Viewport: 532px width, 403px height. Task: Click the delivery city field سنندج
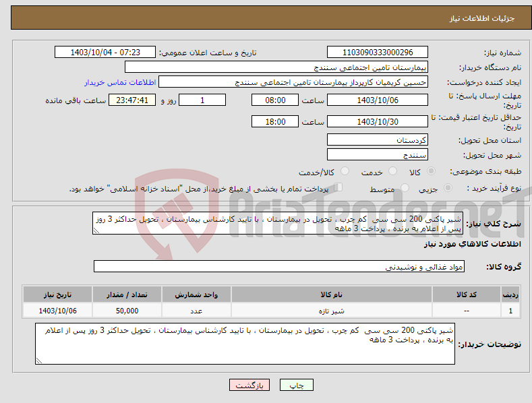(x=378, y=155)
